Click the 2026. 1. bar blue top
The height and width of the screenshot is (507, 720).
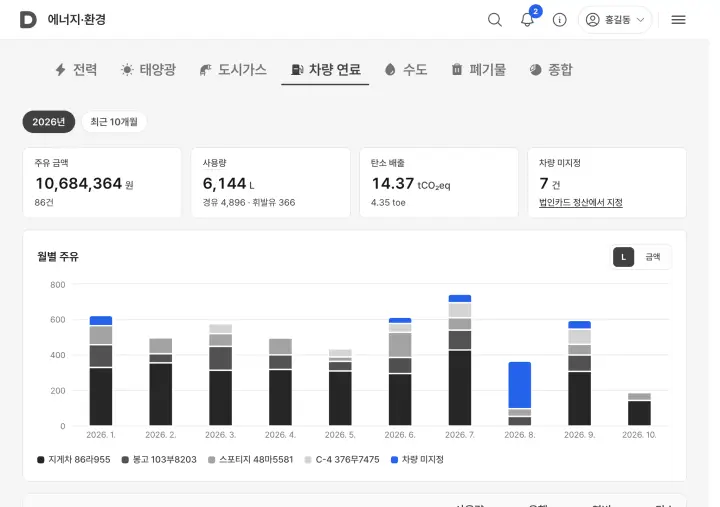101,321
